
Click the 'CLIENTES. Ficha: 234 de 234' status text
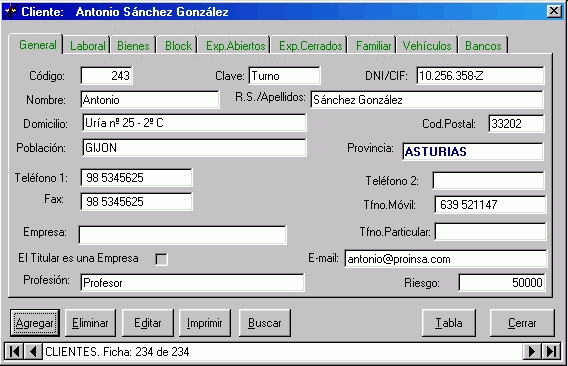(x=117, y=352)
